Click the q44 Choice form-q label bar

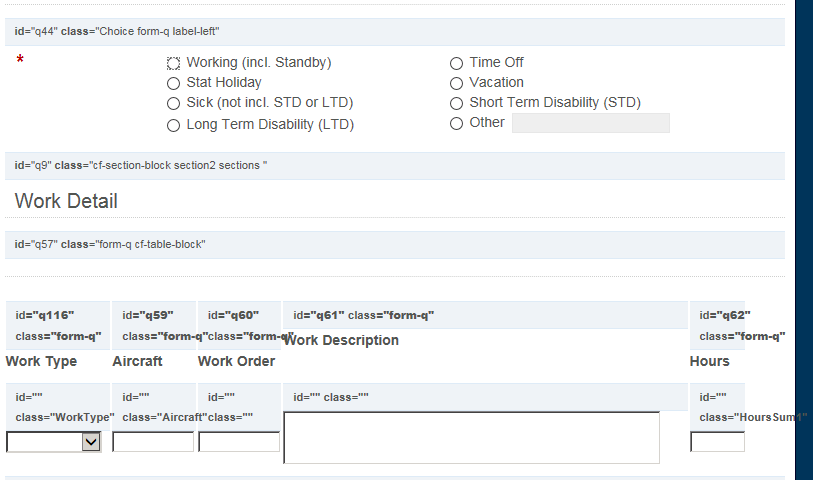click(395, 32)
